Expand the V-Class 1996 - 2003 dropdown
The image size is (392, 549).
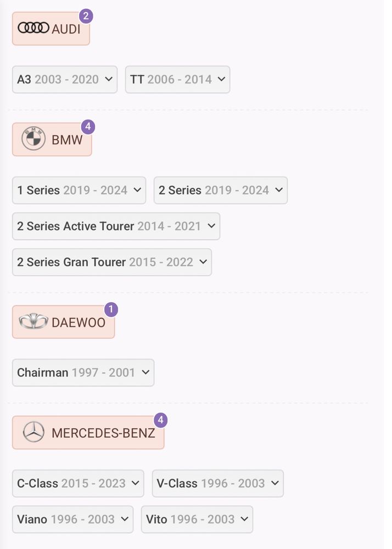click(x=218, y=484)
